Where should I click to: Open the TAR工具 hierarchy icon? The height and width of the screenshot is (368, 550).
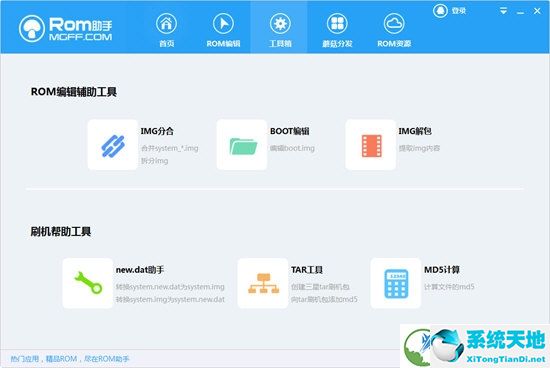pos(263,283)
